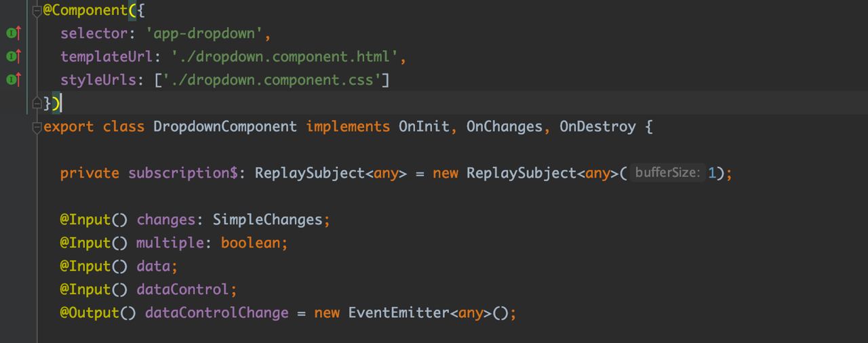Click the subscription$ field name
This screenshot has width=868, height=343.
(x=183, y=173)
